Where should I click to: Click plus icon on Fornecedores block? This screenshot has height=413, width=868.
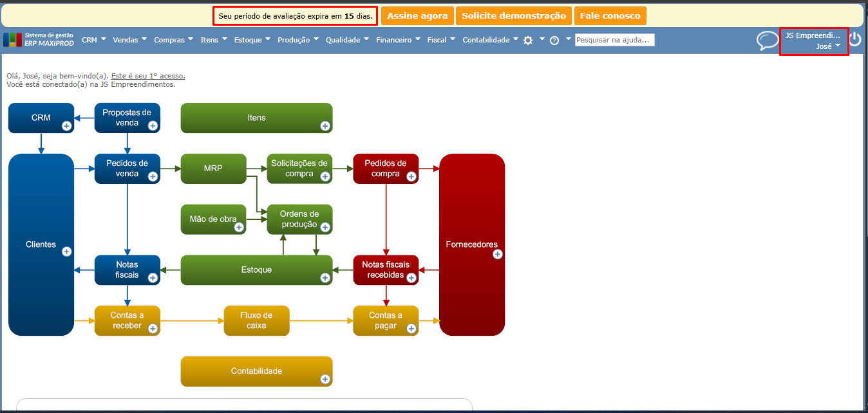click(x=497, y=254)
